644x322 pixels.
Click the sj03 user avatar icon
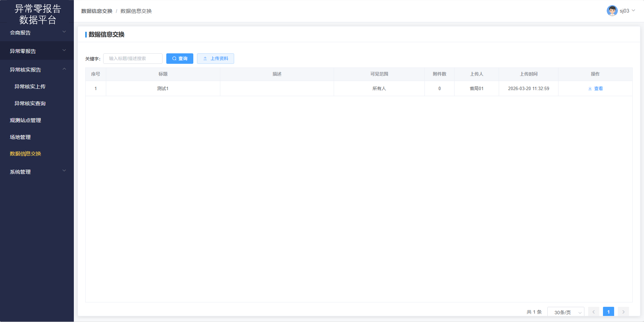(x=612, y=11)
